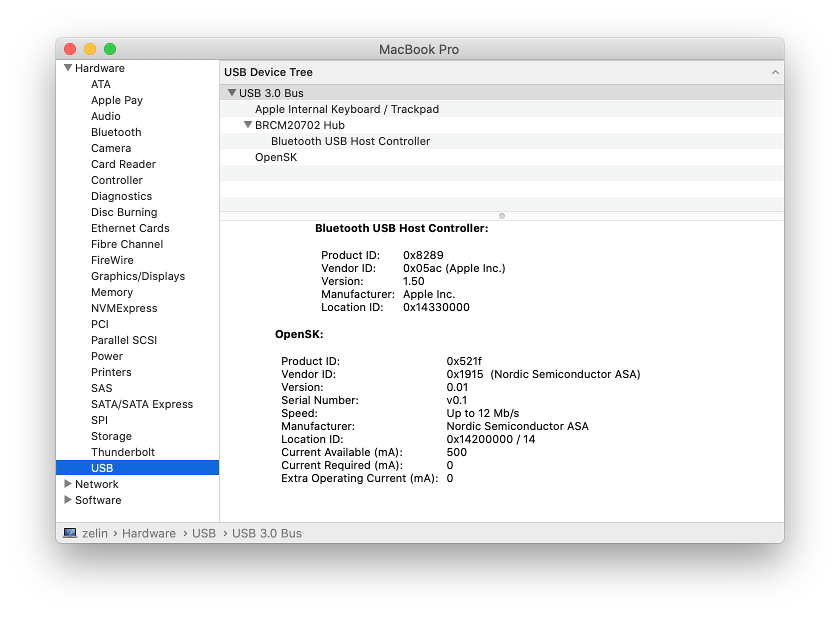840x617 pixels.
Task: Open the Audio hardware category
Action: click(x=105, y=116)
